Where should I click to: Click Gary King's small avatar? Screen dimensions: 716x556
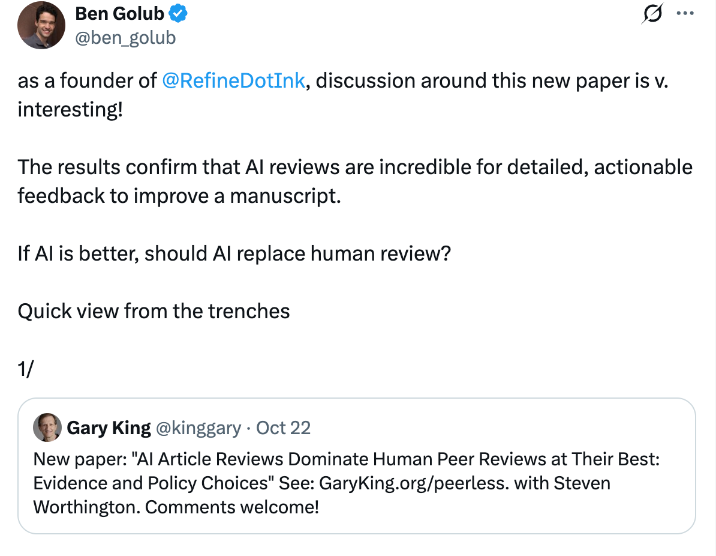pos(47,428)
